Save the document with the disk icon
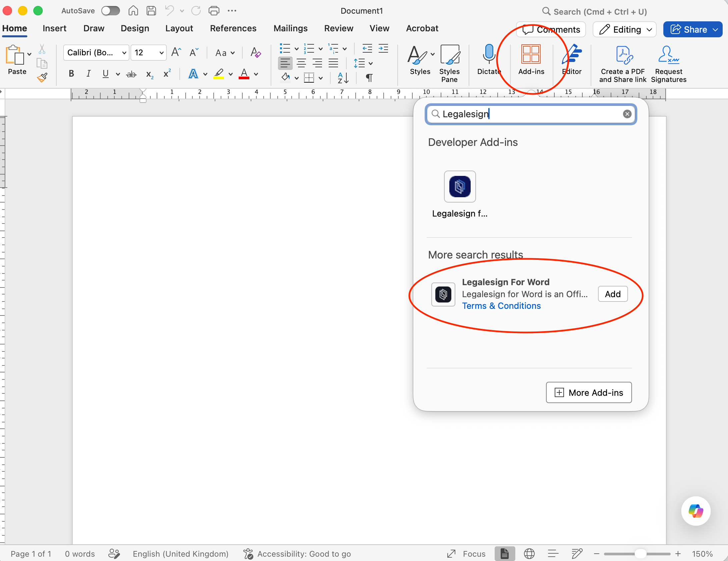This screenshot has width=728, height=561. [x=151, y=11]
